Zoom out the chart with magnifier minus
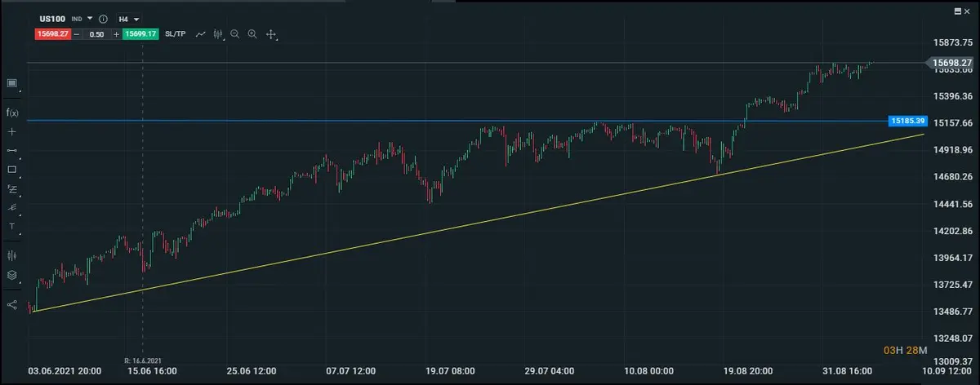The height and width of the screenshot is (385, 980). 235,34
